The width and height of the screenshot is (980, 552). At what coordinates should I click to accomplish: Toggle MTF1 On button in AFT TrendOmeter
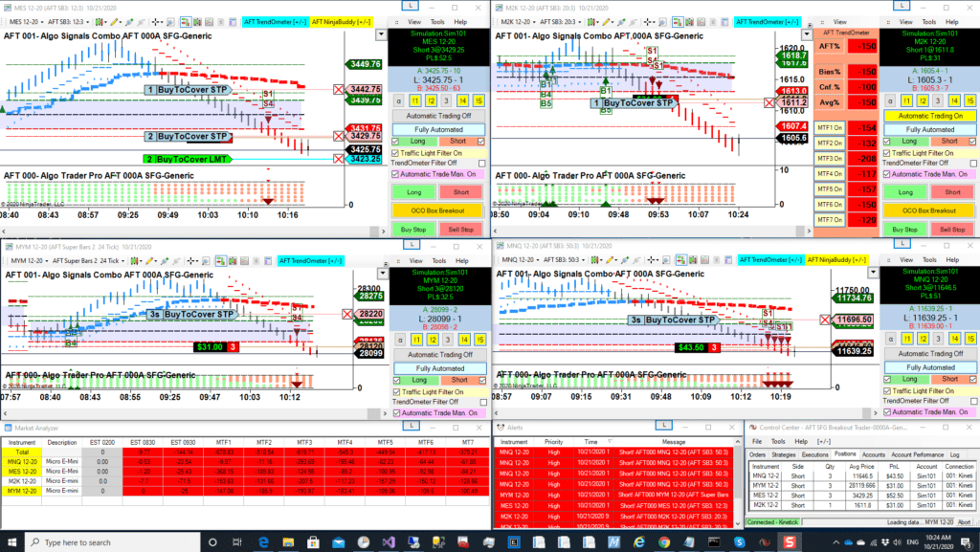coord(830,128)
